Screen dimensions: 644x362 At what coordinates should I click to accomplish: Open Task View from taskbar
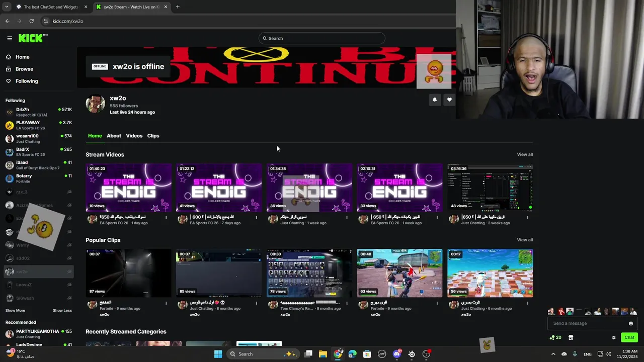click(308, 354)
